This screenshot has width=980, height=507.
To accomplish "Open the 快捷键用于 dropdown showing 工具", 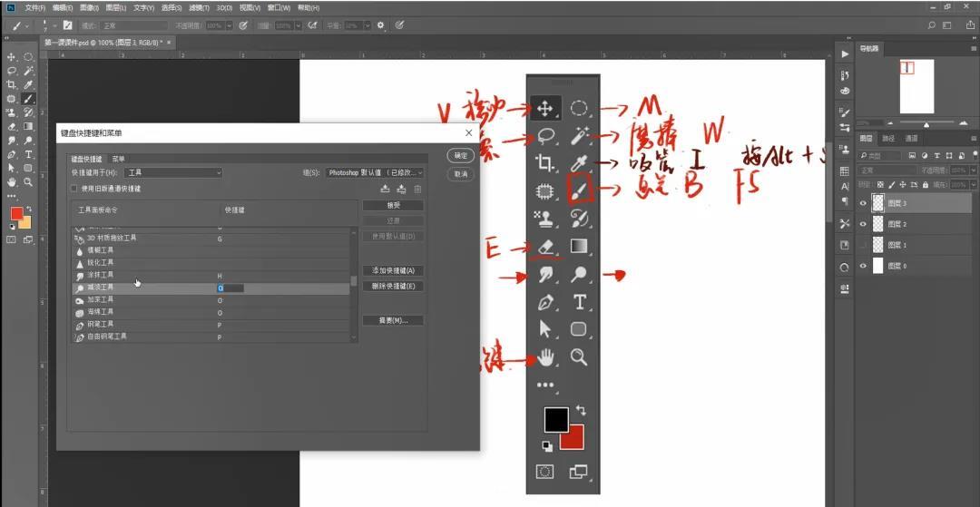I will pyautogui.click(x=173, y=172).
